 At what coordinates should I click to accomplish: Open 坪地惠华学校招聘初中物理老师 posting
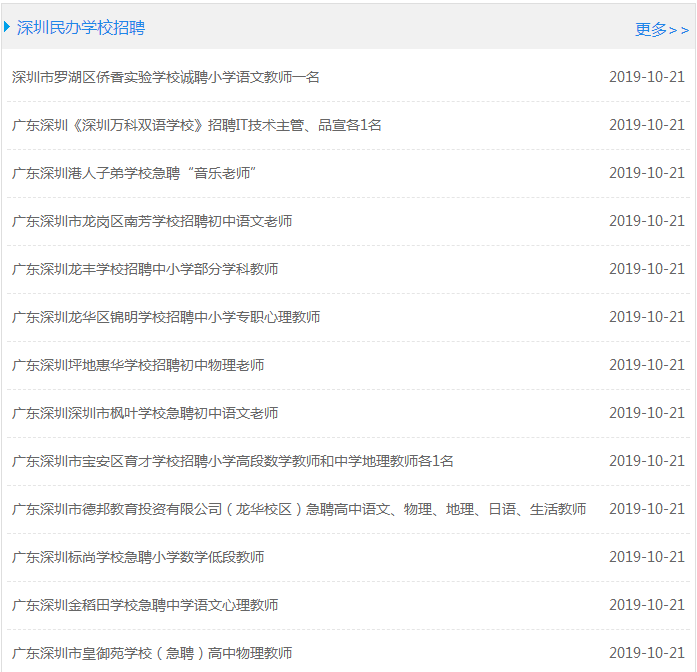tap(138, 365)
